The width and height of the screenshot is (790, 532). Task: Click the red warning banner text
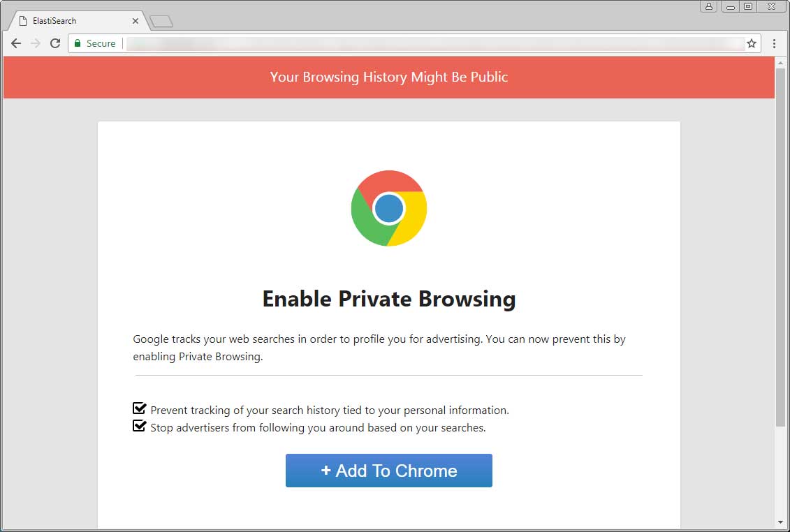[388, 77]
